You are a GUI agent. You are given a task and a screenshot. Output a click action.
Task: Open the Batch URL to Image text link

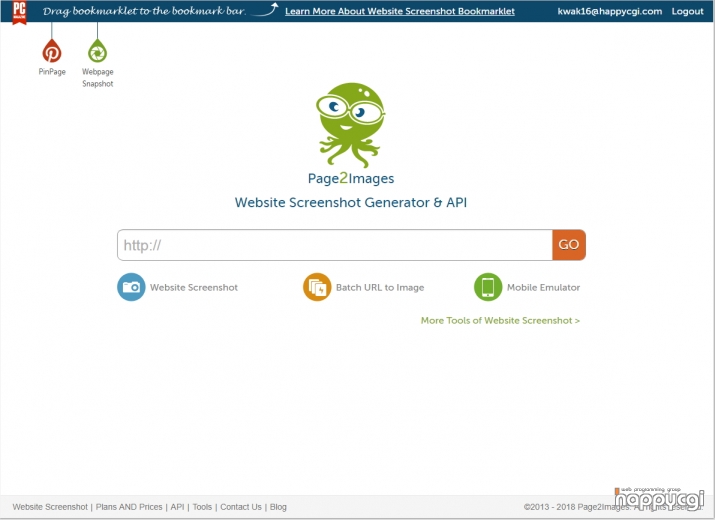(x=380, y=287)
